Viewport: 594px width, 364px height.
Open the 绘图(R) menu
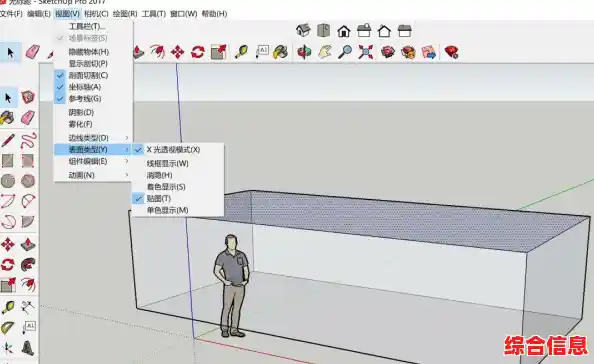tap(125, 14)
